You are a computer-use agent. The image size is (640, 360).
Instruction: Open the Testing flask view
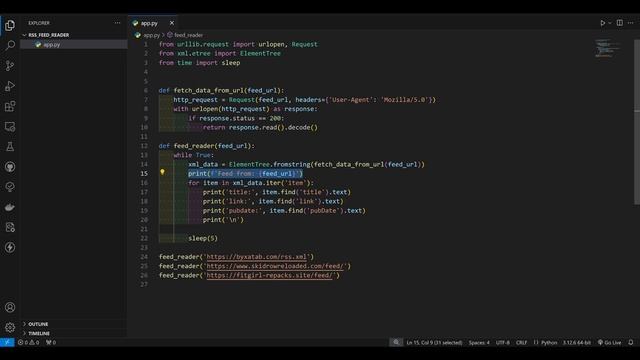(10, 147)
